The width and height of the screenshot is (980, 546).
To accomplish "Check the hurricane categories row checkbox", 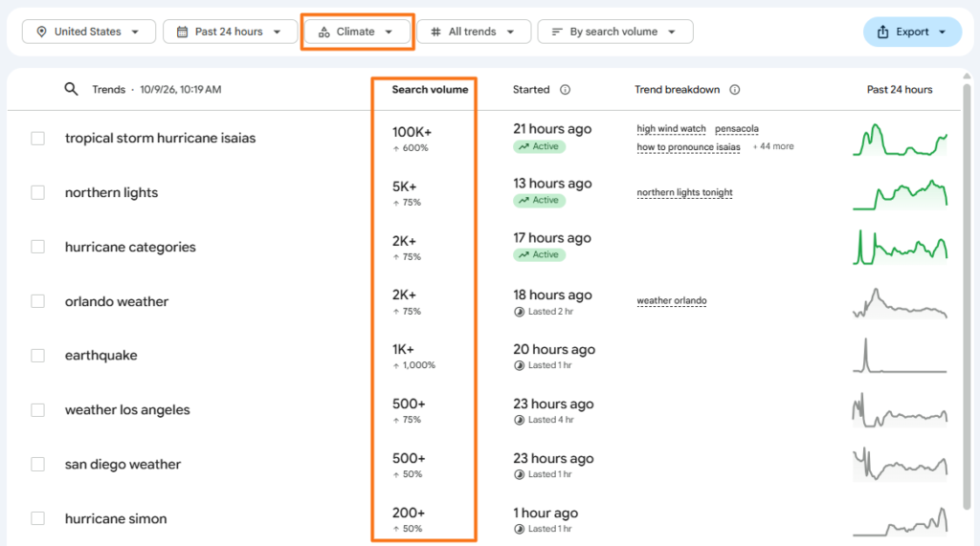I will (38, 247).
